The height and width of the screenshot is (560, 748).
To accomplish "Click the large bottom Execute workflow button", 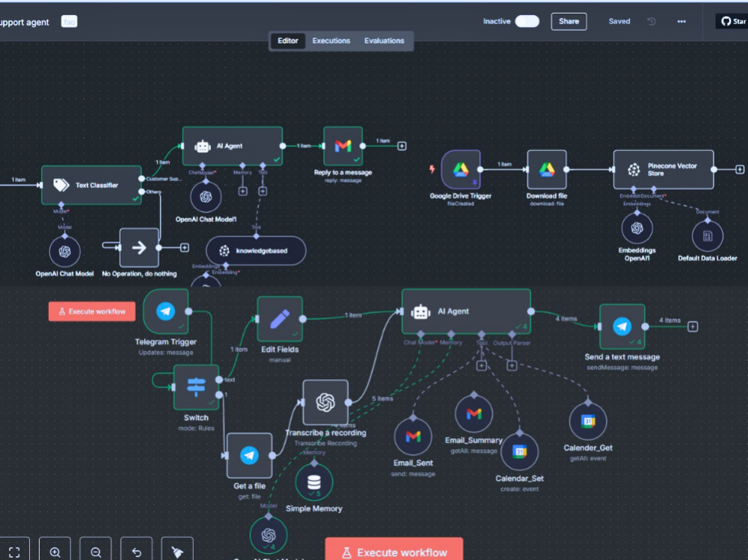I will (394, 550).
